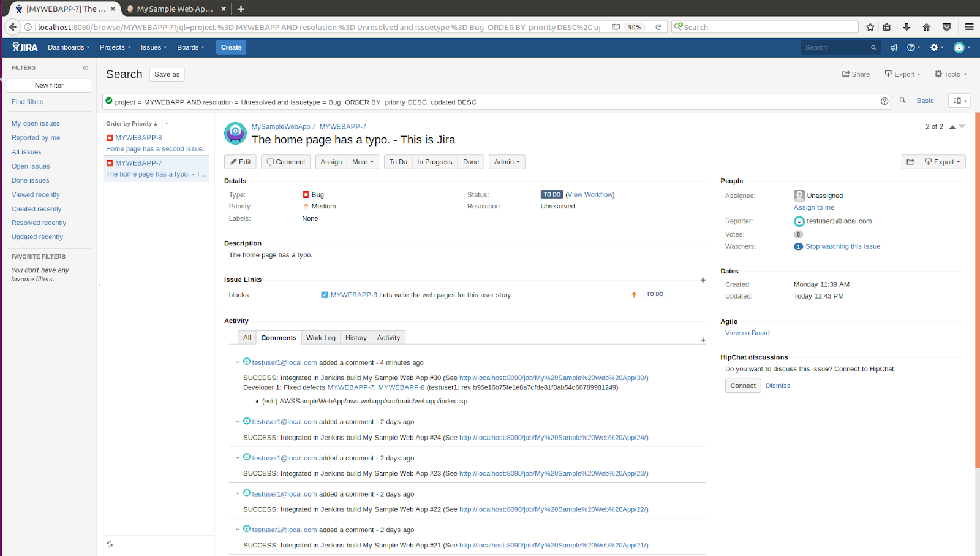Collapse the comment mentioning build #21
Screen dimensions: 980x556
tap(238, 530)
